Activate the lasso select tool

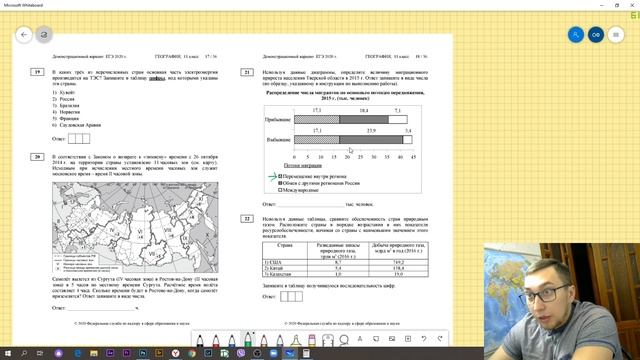click(344, 339)
